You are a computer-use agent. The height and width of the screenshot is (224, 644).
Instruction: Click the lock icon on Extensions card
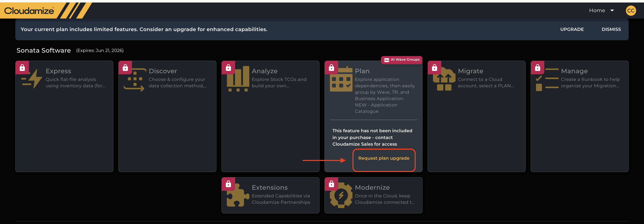pyautogui.click(x=229, y=184)
